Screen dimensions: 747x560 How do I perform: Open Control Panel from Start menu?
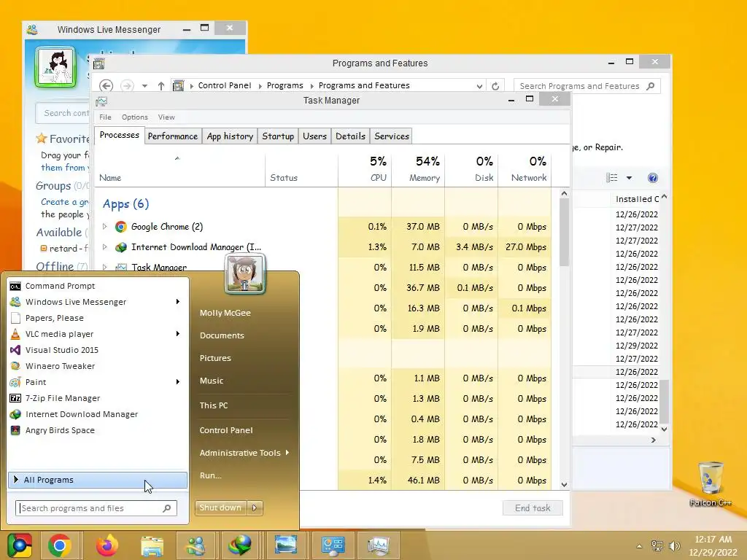226,430
